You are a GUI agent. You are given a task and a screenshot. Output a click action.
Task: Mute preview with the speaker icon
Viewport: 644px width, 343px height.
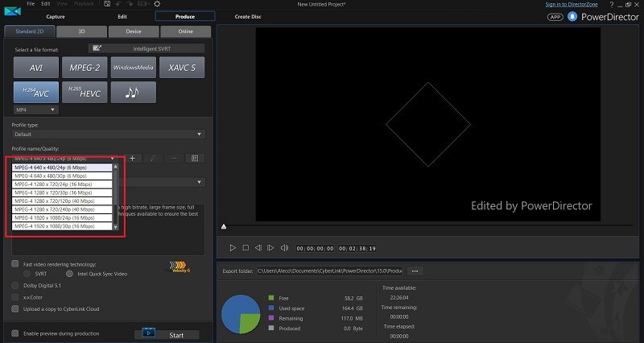(x=284, y=248)
